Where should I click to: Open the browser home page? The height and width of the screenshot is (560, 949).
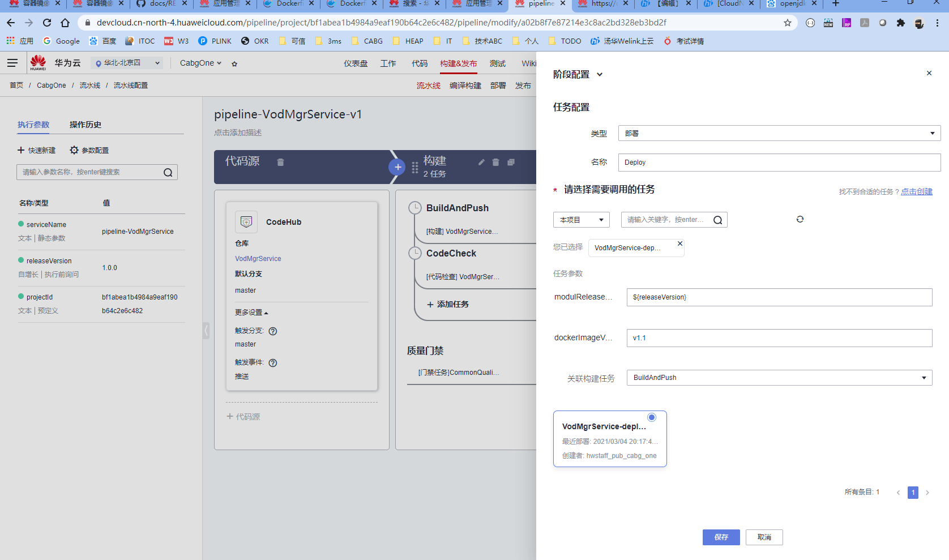(x=65, y=23)
